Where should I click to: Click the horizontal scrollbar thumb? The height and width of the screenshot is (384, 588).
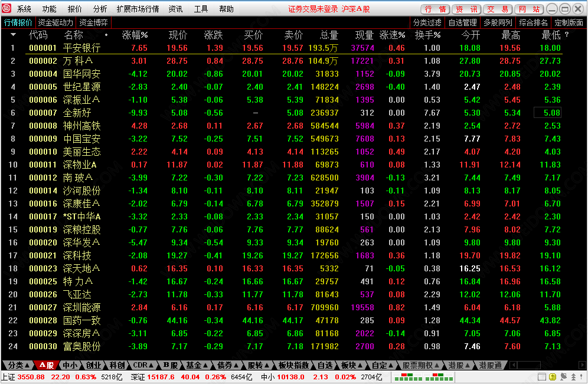(x=529, y=365)
